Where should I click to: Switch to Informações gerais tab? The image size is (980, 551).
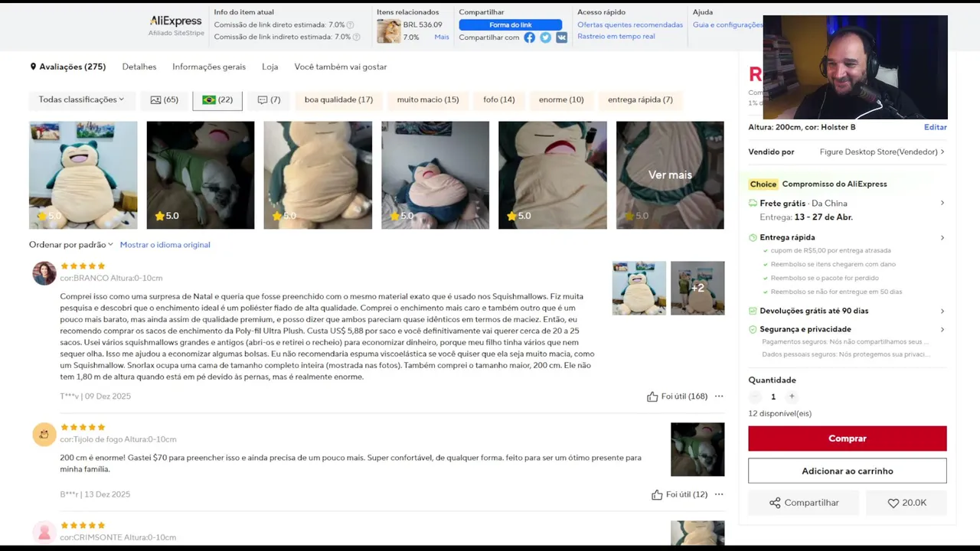(x=209, y=67)
